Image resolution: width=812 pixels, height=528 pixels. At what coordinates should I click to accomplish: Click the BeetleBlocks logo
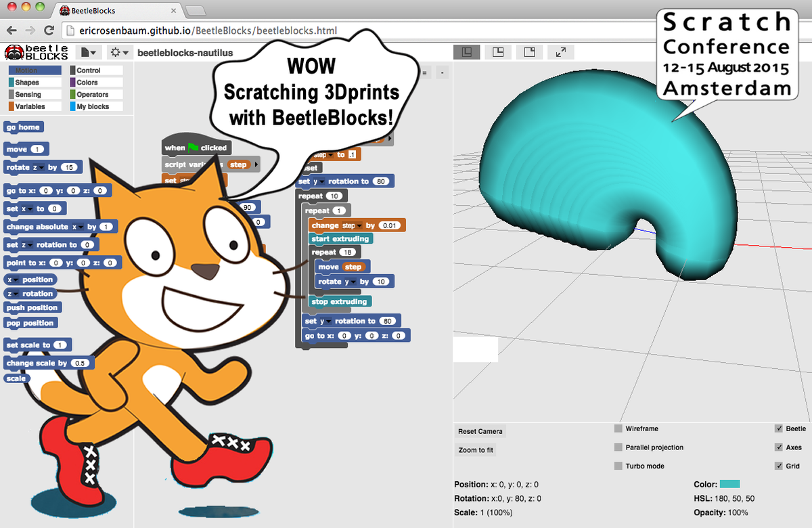[37, 52]
